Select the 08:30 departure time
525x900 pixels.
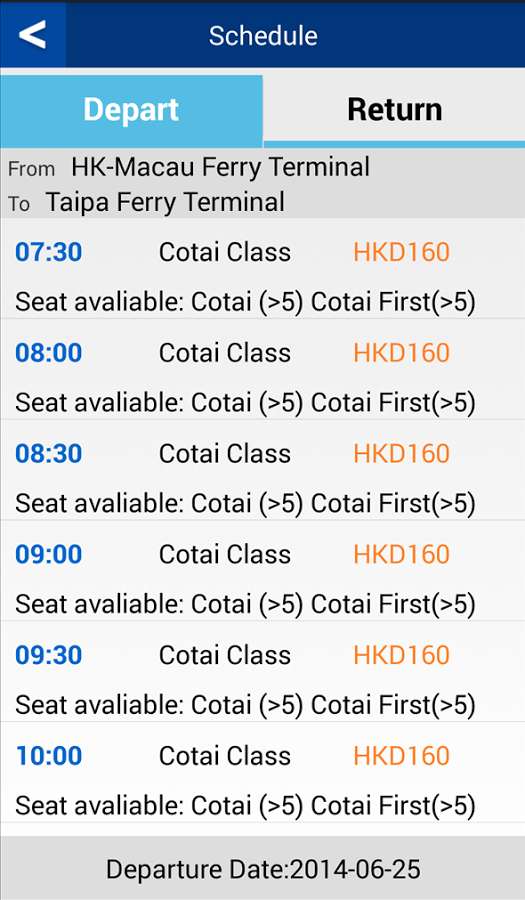(49, 453)
